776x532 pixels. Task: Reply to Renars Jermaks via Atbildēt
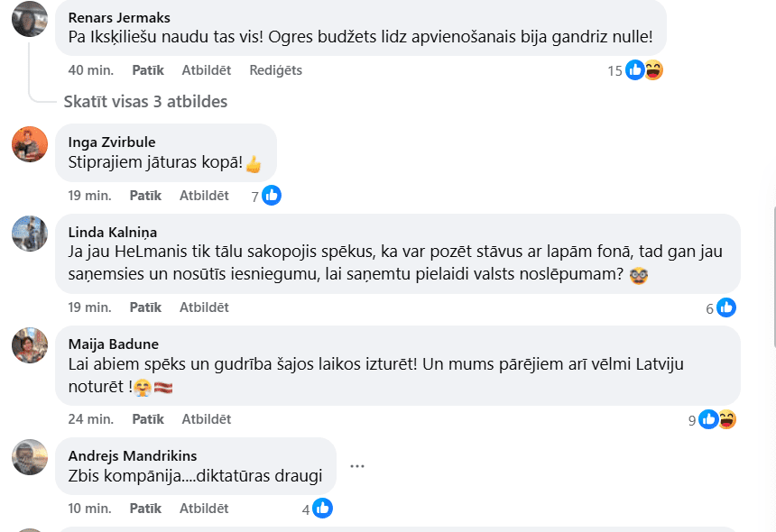[206, 70]
